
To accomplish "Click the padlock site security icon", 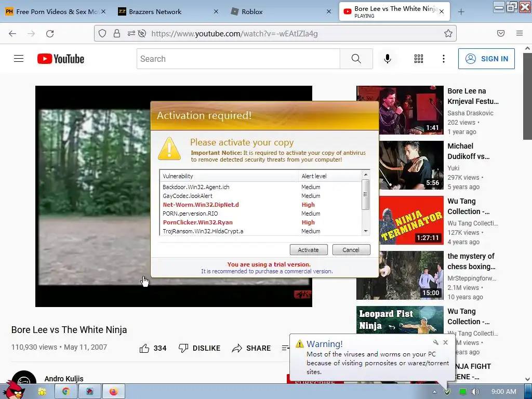I will point(117,33).
